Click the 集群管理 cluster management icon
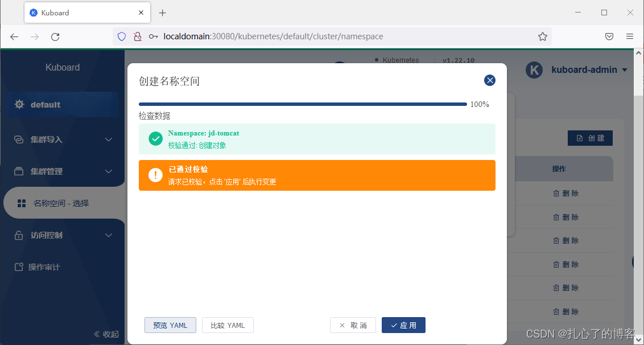644x345 pixels. coord(18,171)
